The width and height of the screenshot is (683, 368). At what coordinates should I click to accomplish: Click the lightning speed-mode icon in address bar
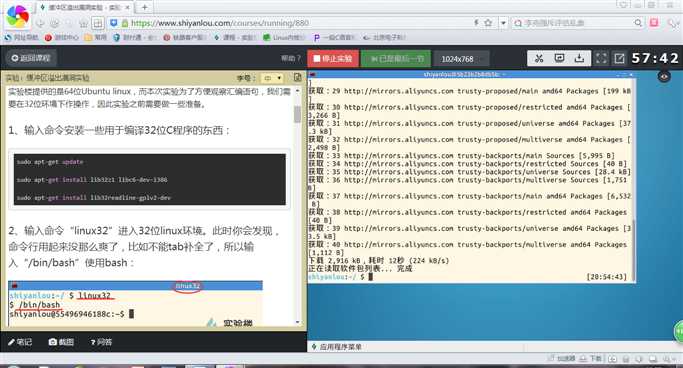[477, 23]
